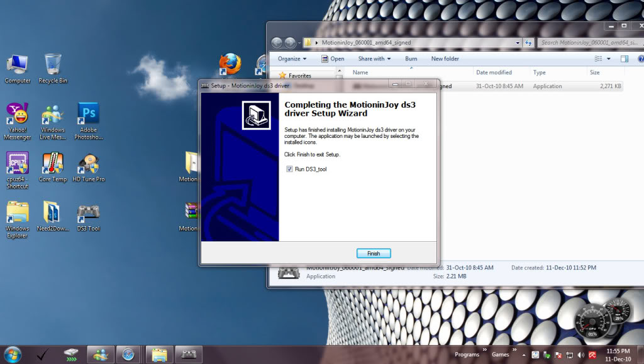Open the Windows Start menu orb
Screen dimensions: 644x364
point(12,355)
